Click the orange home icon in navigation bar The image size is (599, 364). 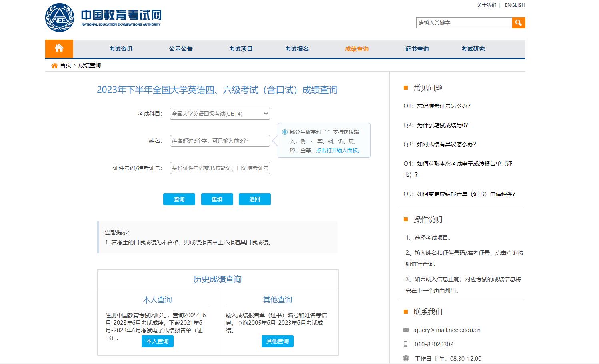tap(59, 48)
